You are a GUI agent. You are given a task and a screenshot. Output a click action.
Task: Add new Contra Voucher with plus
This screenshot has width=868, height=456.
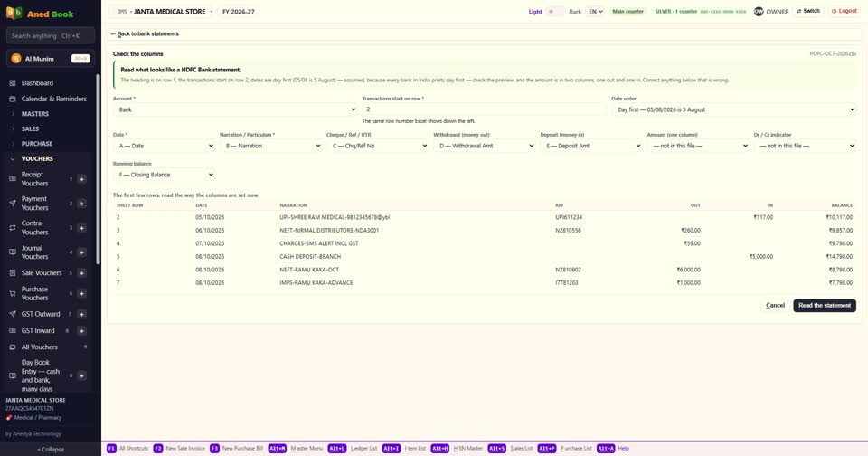(81, 228)
